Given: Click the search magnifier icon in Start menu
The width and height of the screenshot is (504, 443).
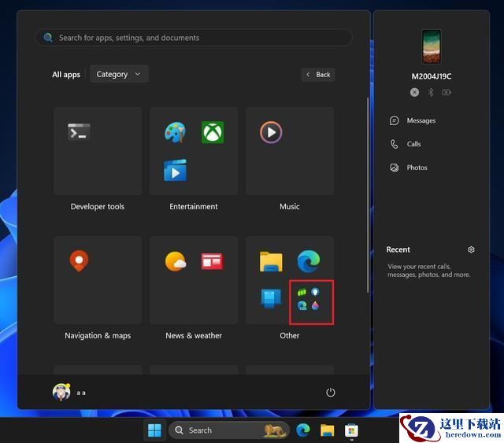Looking at the screenshot, I should click(48, 38).
